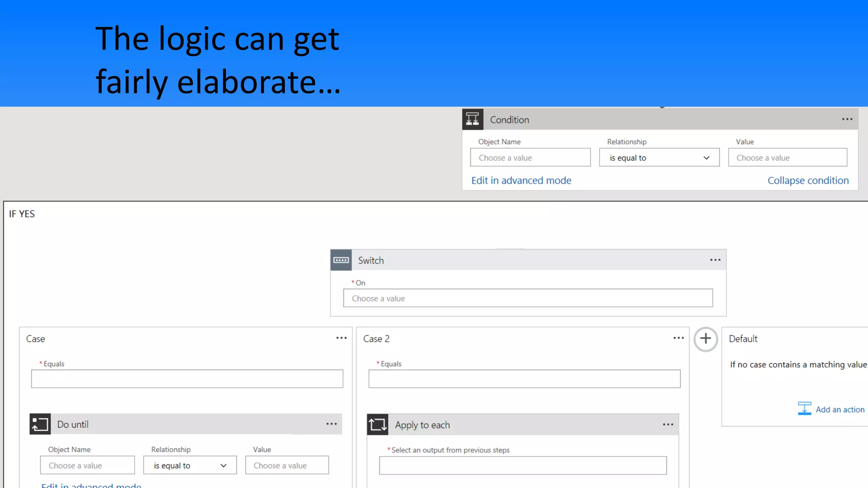Click the Switch On value field
The width and height of the screenshot is (868, 488).
tap(528, 298)
